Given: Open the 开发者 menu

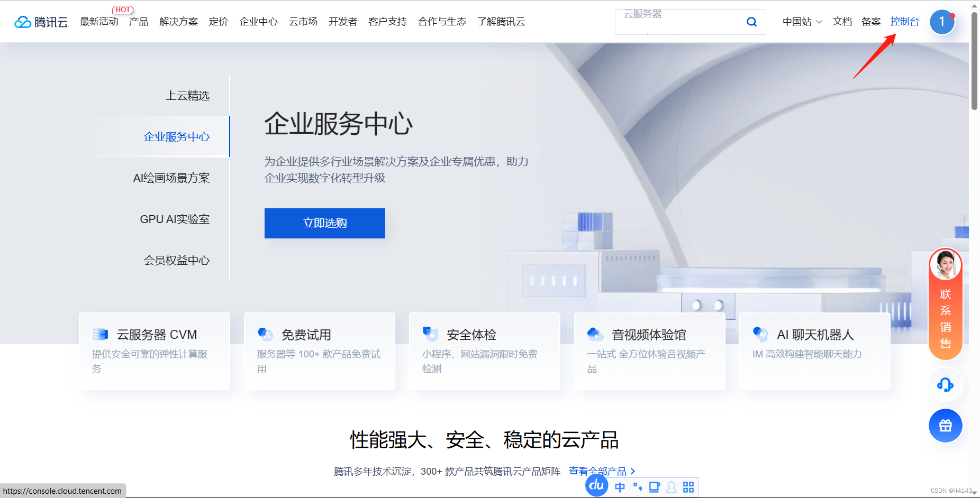Looking at the screenshot, I should pyautogui.click(x=343, y=22).
